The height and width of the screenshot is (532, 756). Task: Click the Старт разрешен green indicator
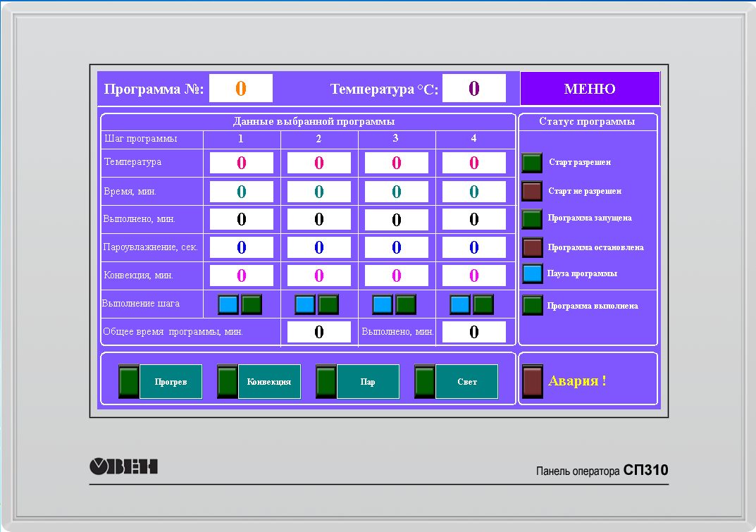pyautogui.click(x=532, y=163)
